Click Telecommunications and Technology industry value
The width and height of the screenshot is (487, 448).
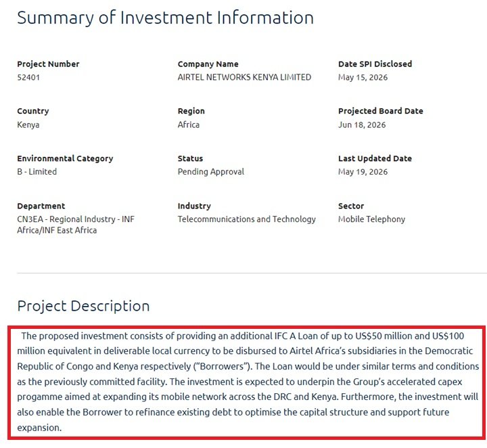pyautogui.click(x=247, y=219)
